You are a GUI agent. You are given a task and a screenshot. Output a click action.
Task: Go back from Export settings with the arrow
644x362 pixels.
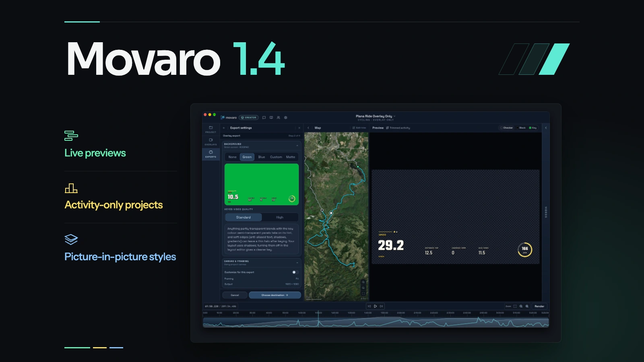coord(224,128)
